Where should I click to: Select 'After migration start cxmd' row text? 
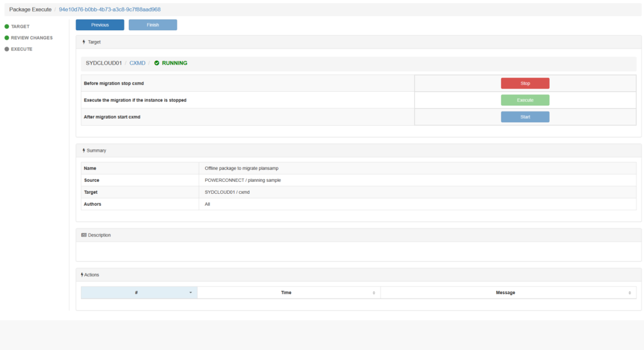(112, 117)
